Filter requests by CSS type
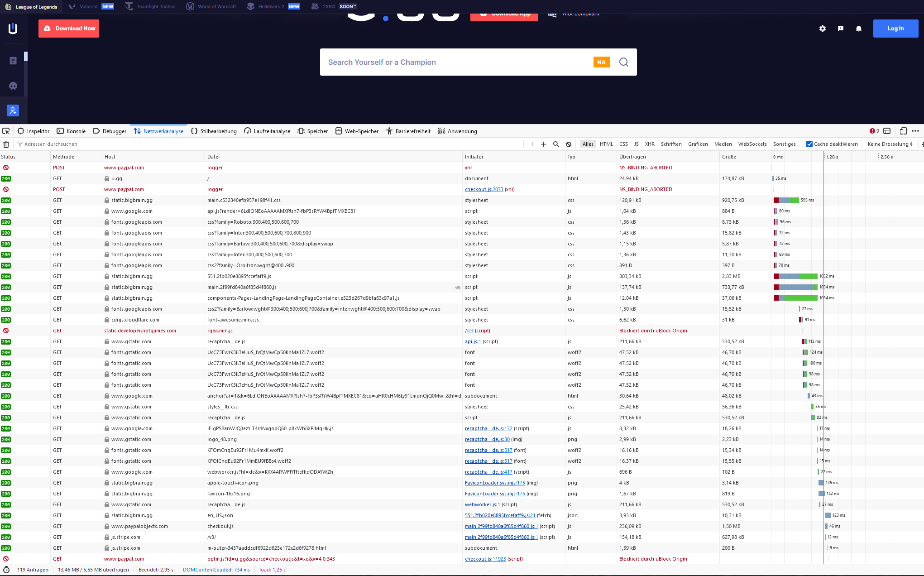Image resolution: width=924 pixels, height=576 pixels. (623, 144)
